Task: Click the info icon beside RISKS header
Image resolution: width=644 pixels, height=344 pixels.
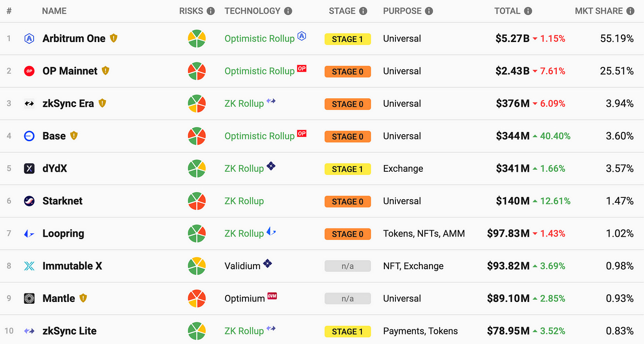Action: point(211,11)
